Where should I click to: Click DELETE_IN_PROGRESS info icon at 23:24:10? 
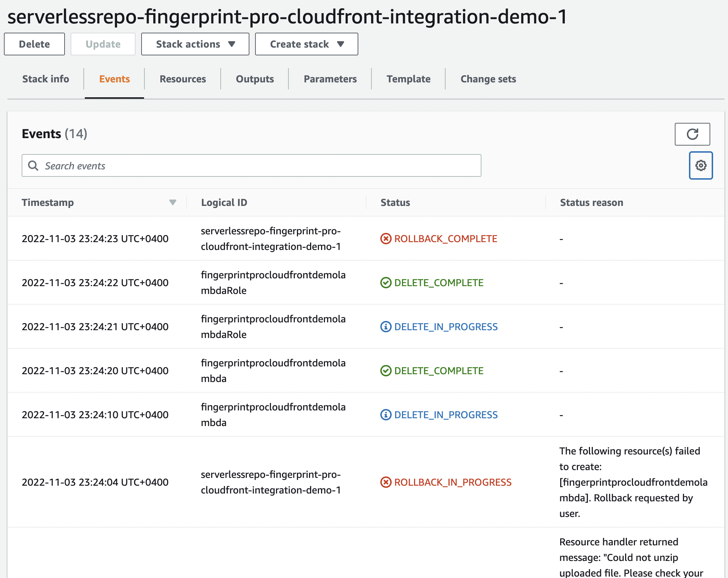(x=386, y=415)
